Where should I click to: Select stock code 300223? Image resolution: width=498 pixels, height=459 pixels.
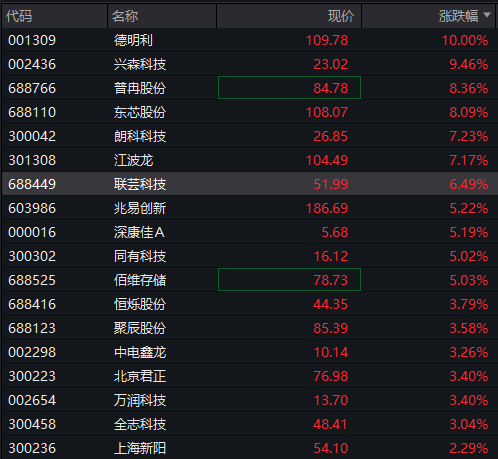tap(32, 376)
